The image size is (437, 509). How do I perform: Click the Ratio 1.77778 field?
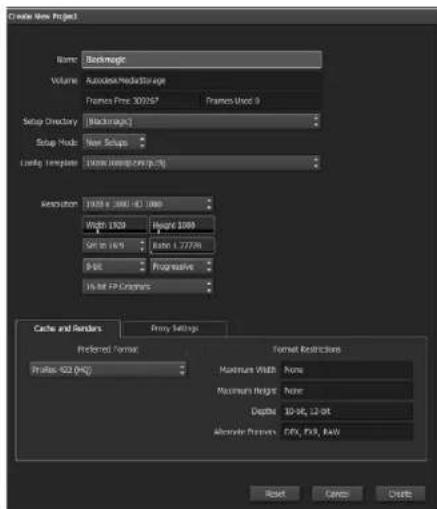click(182, 246)
